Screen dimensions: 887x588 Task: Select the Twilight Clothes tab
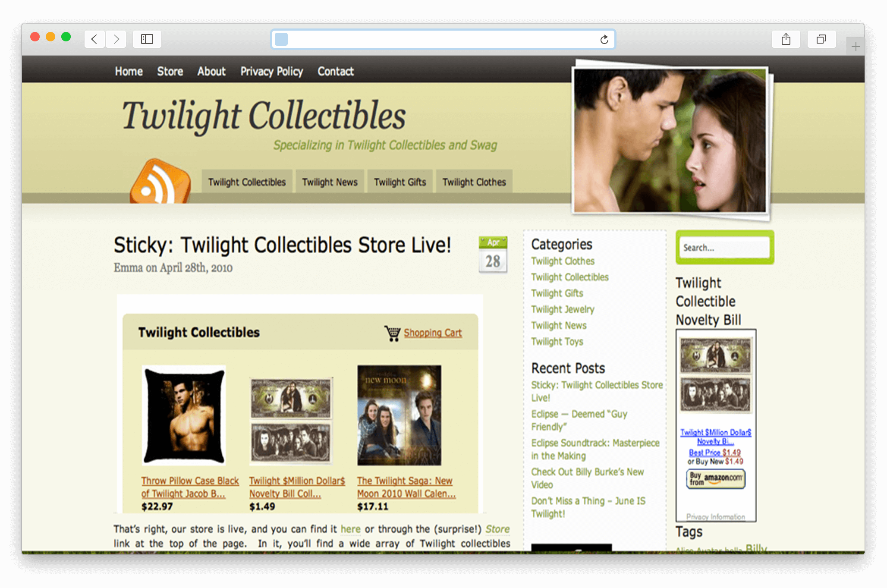(x=474, y=182)
